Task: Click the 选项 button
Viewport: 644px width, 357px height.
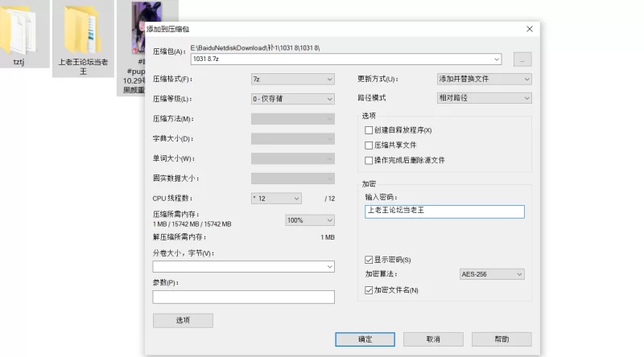Action: [x=183, y=321]
